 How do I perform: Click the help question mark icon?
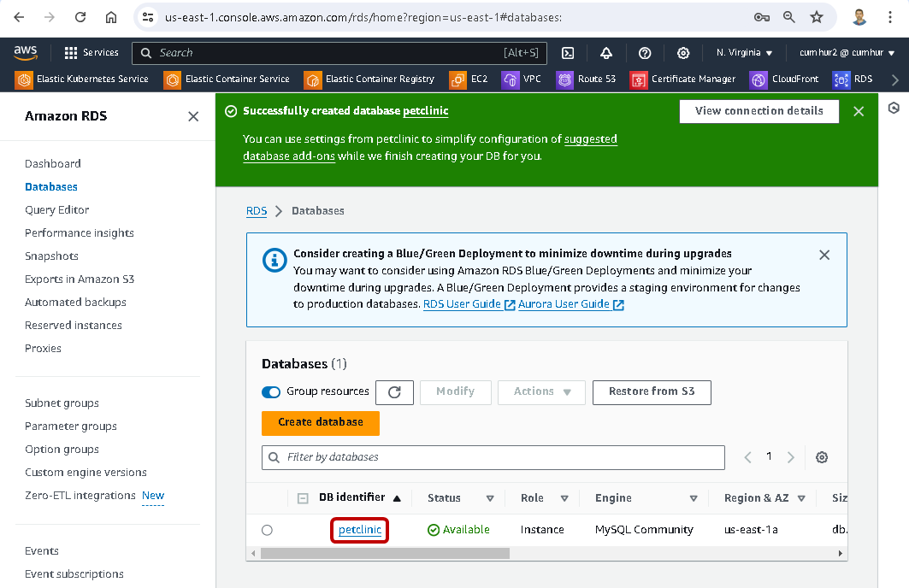(x=645, y=53)
